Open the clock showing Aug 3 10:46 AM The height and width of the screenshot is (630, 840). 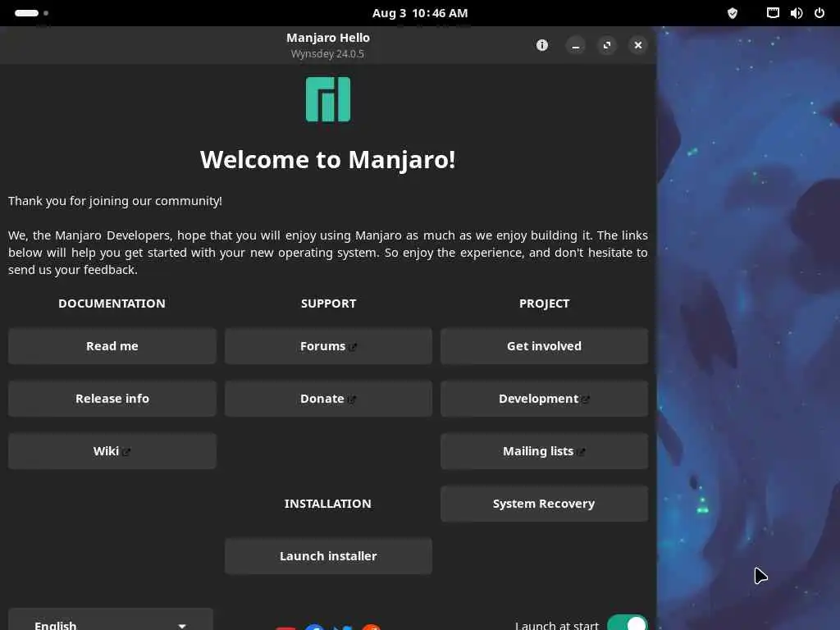(x=420, y=13)
